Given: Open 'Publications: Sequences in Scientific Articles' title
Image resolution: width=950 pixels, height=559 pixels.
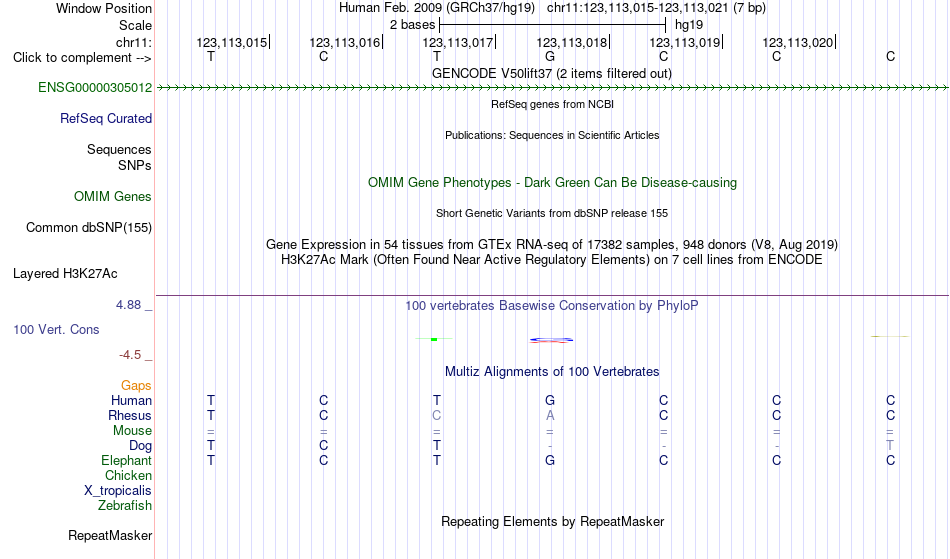Looking at the screenshot, I should pos(552,135).
